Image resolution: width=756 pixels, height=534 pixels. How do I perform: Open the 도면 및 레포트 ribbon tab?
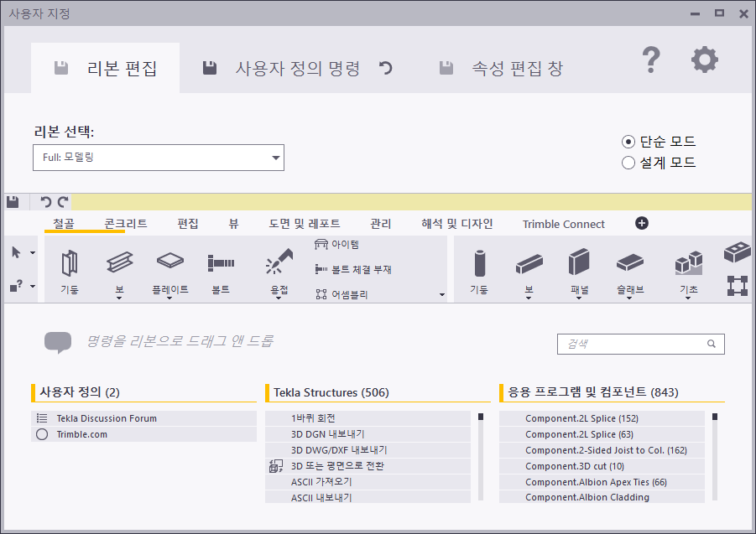(304, 224)
